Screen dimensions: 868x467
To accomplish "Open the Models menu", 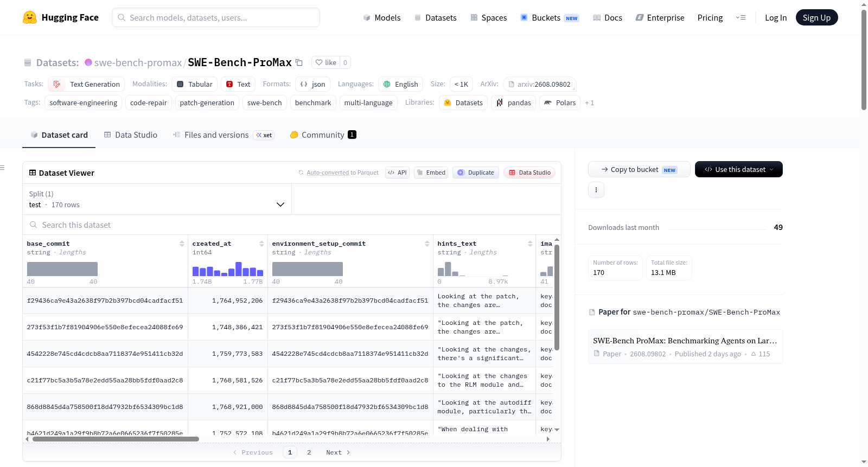I will [x=382, y=18].
